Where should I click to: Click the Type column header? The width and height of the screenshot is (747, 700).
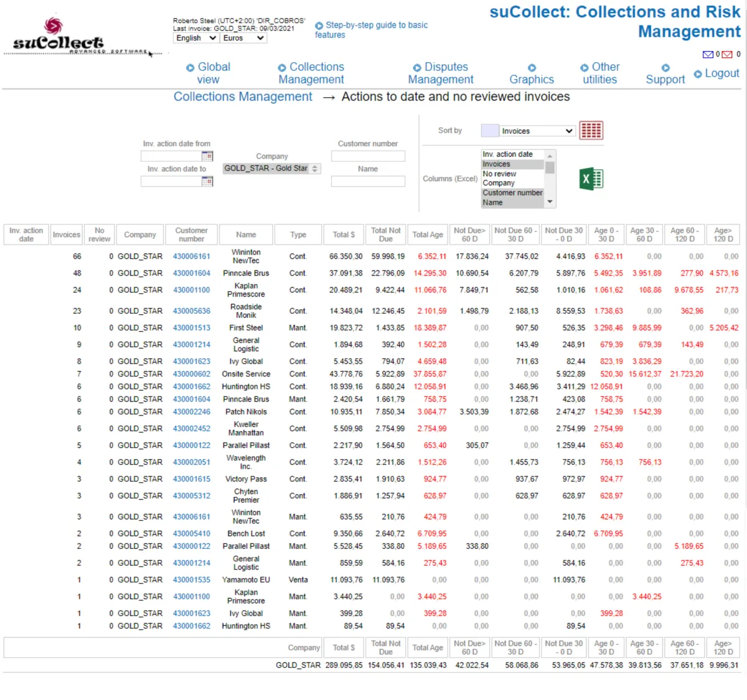pyautogui.click(x=298, y=235)
